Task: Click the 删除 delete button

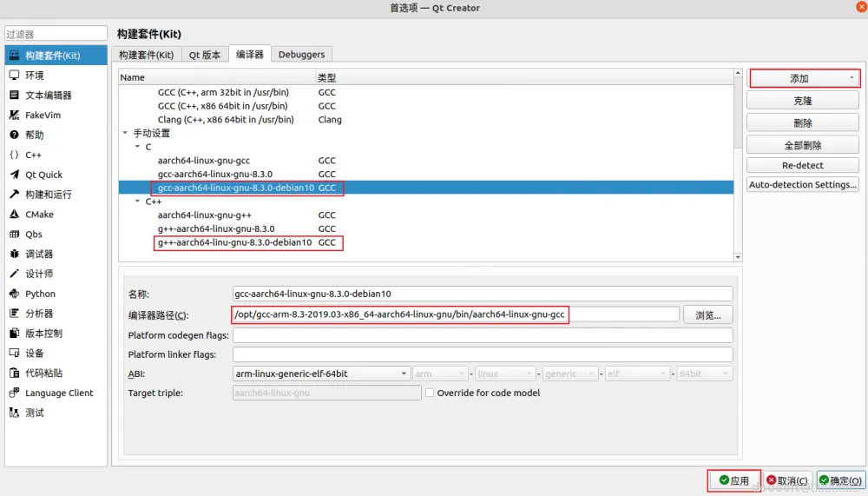Action: point(803,123)
